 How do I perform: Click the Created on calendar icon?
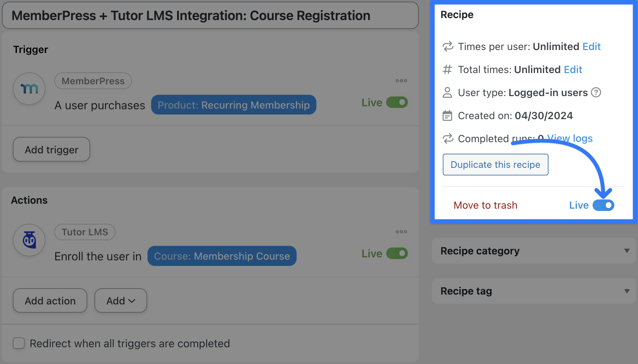coord(447,116)
